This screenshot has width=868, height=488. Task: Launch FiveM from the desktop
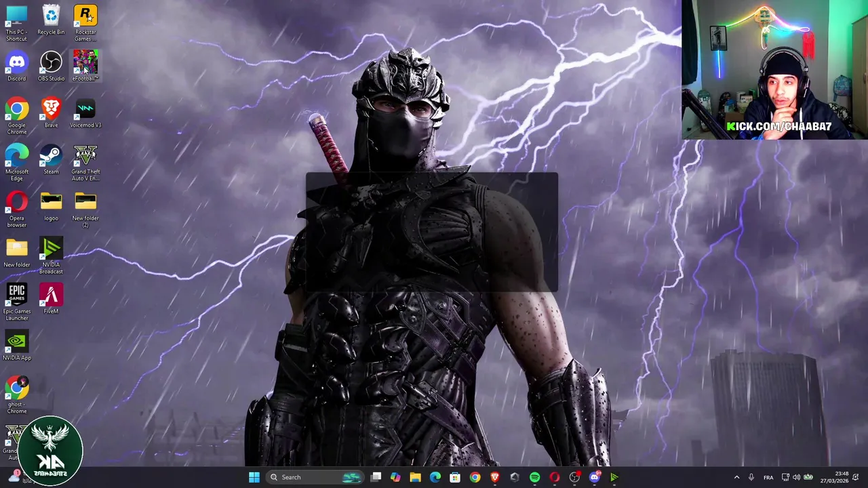pos(51,299)
